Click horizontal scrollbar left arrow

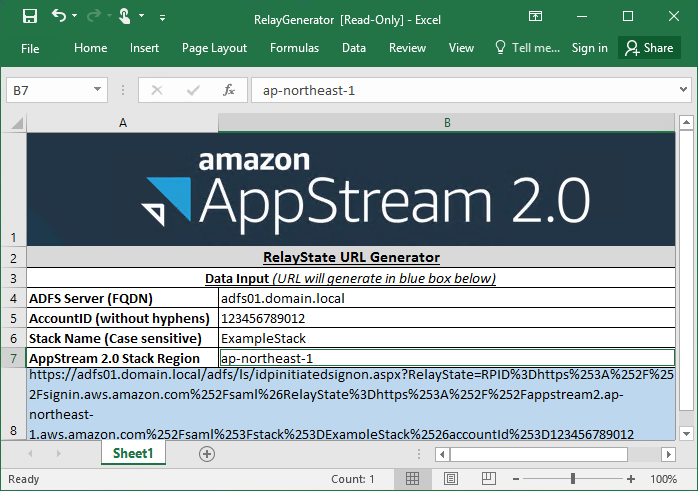point(442,454)
